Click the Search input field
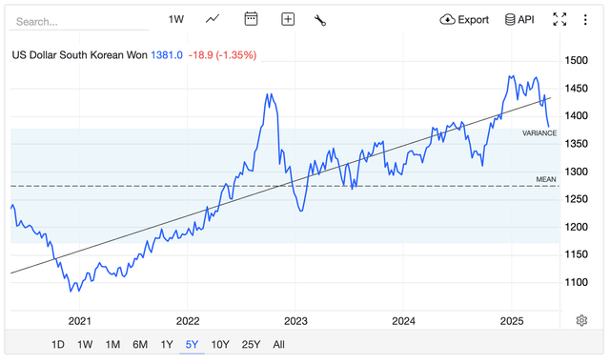 [x=79, y=21]
